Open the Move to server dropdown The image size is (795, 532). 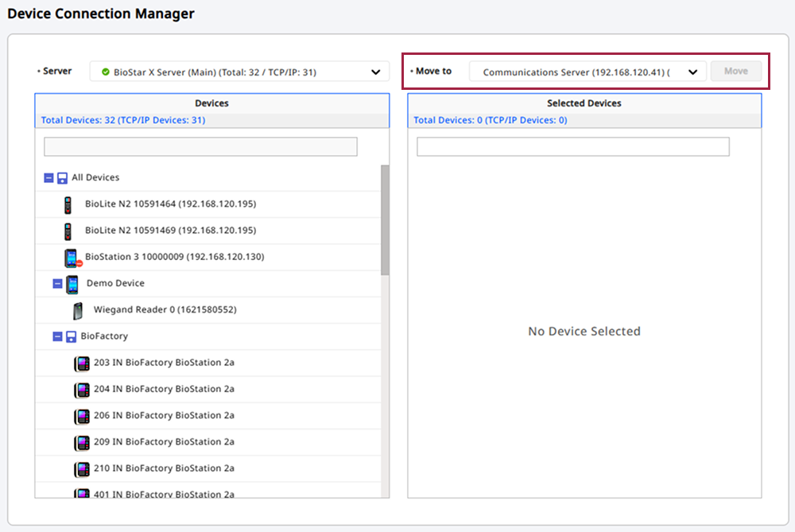[692, 72]
